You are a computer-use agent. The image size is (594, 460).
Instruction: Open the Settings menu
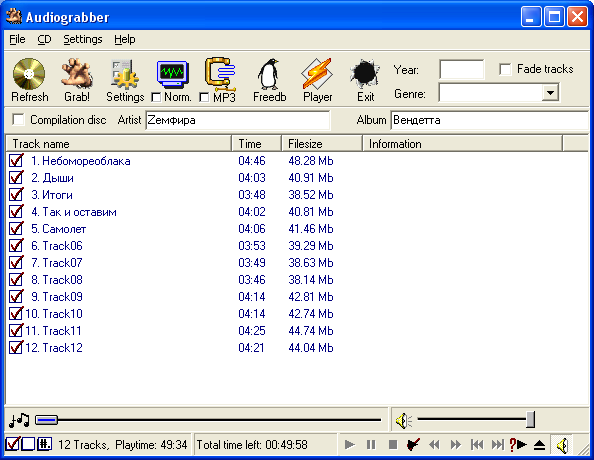click(x=83, y=39)
